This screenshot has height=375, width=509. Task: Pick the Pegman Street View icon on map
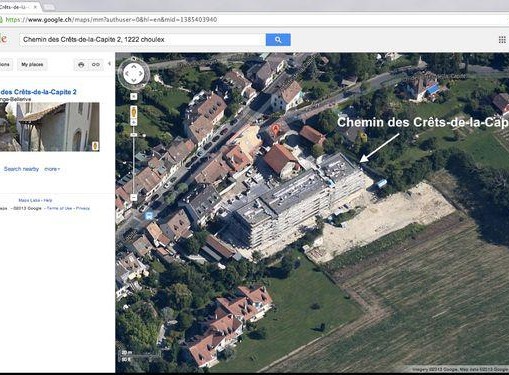point(134,112)
